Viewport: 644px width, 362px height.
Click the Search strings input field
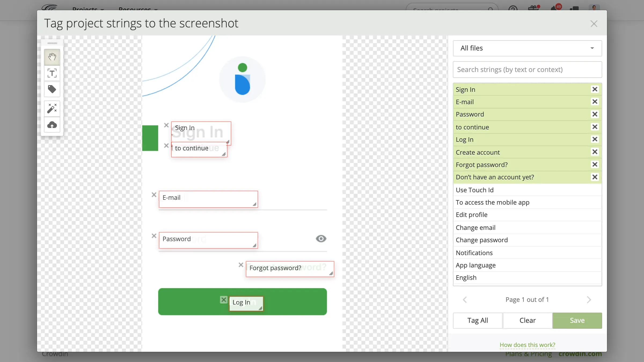coord(527,70)
